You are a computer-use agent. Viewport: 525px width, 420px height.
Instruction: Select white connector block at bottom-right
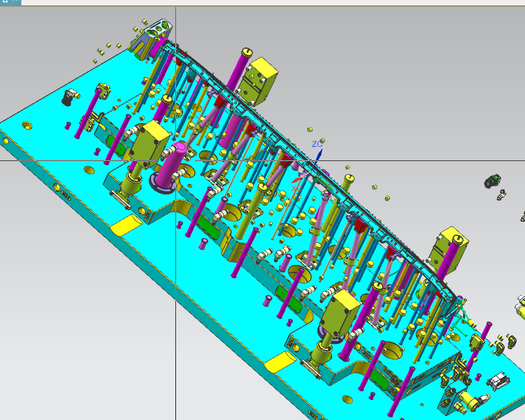pos(499,381)
